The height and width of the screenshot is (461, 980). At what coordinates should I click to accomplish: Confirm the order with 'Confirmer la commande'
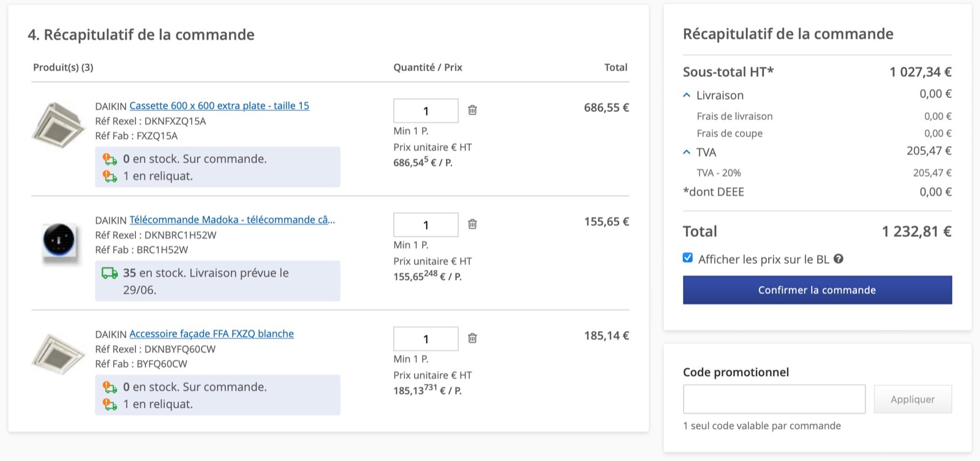click(x=817, y=290)
